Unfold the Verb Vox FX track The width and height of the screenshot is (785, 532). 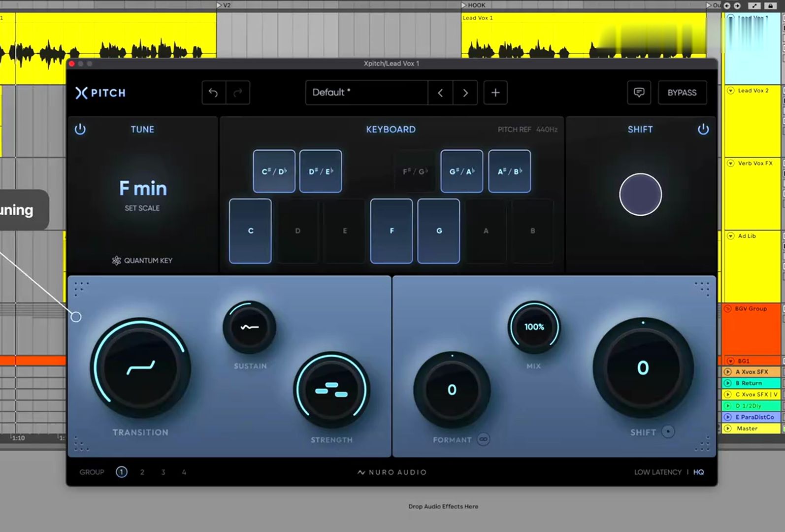(731, 163)
